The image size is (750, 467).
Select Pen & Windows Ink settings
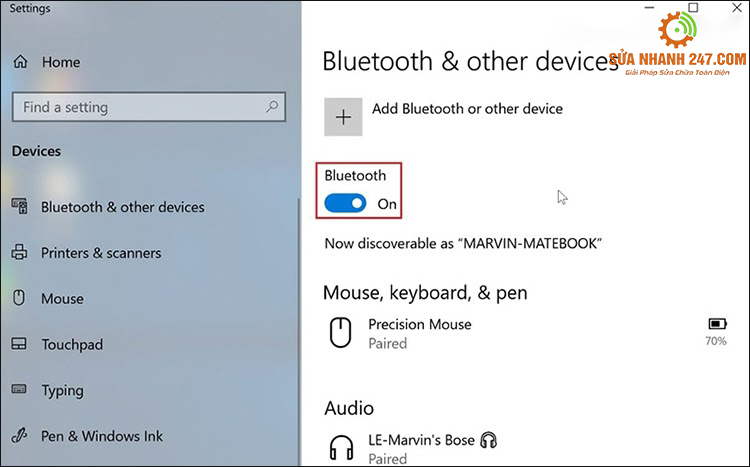(102, 436)
